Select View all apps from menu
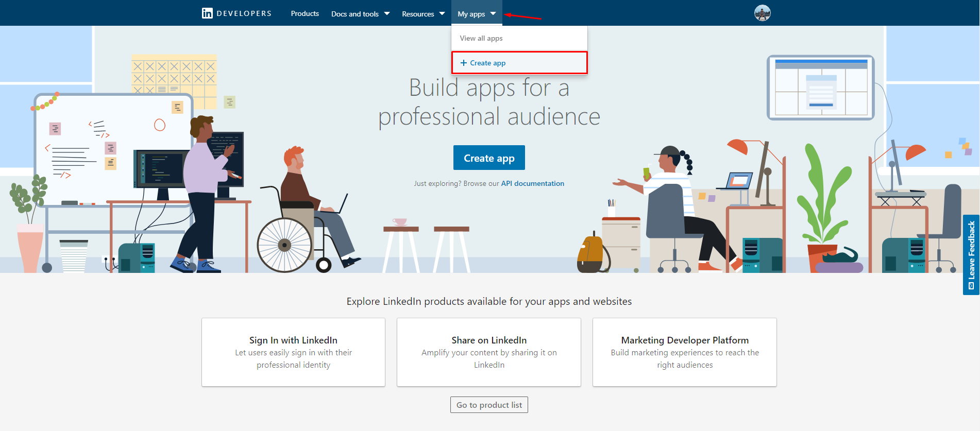 tap(519, 38)
